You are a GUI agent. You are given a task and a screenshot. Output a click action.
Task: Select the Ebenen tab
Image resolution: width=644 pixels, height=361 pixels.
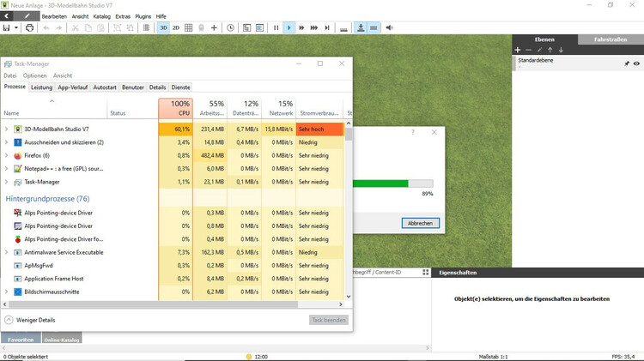[544, 39]
